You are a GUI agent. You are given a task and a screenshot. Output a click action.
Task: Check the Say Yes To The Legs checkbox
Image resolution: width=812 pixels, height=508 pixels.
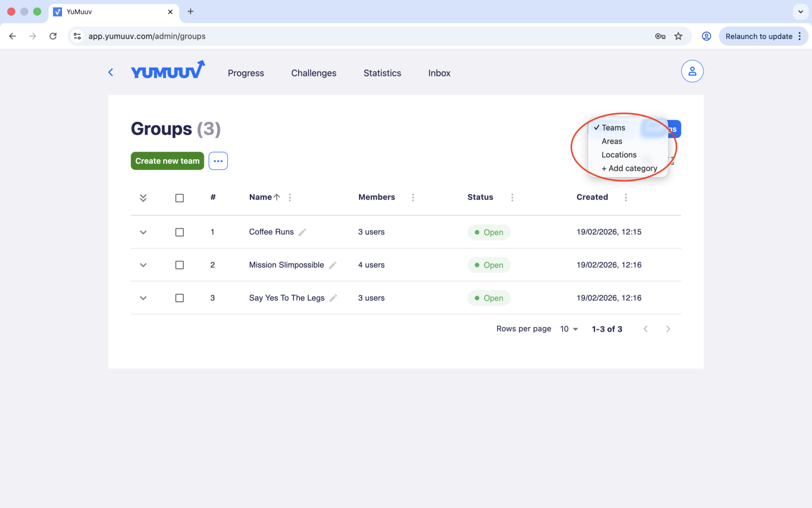point(179,298)
